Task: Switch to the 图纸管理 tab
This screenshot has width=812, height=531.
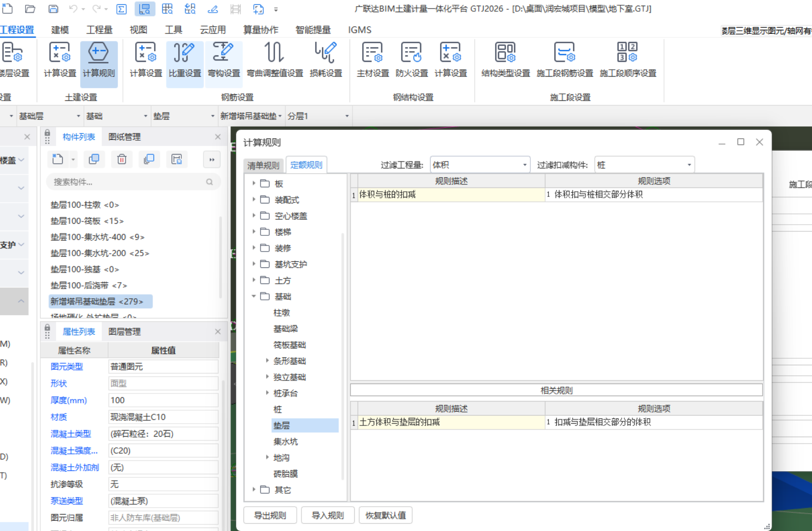Action: (x=125, y=137)
